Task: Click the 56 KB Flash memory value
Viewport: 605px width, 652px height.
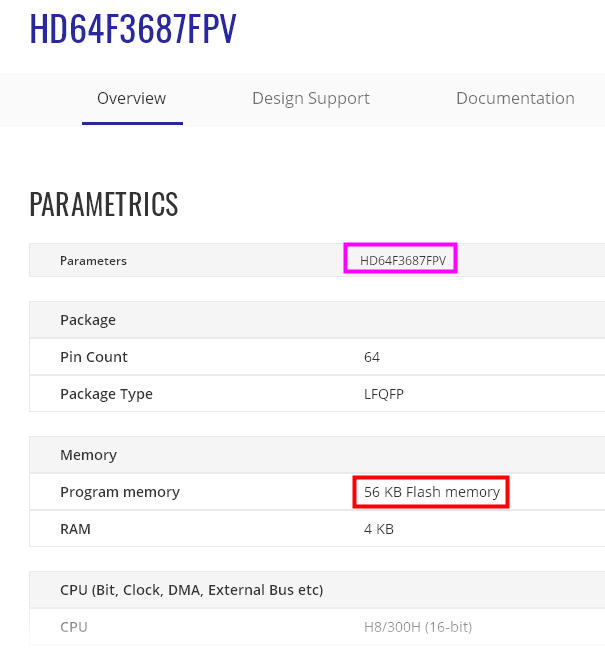Action: (431, 492)
